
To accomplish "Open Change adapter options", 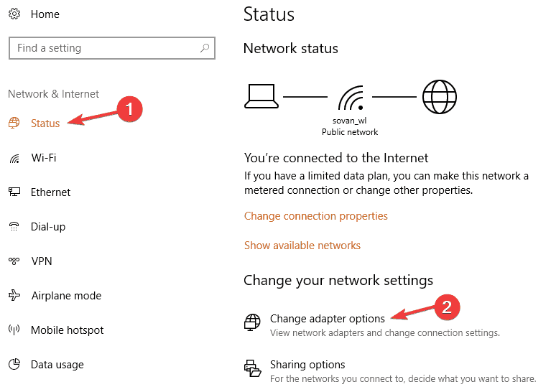I will click(327, 319).
